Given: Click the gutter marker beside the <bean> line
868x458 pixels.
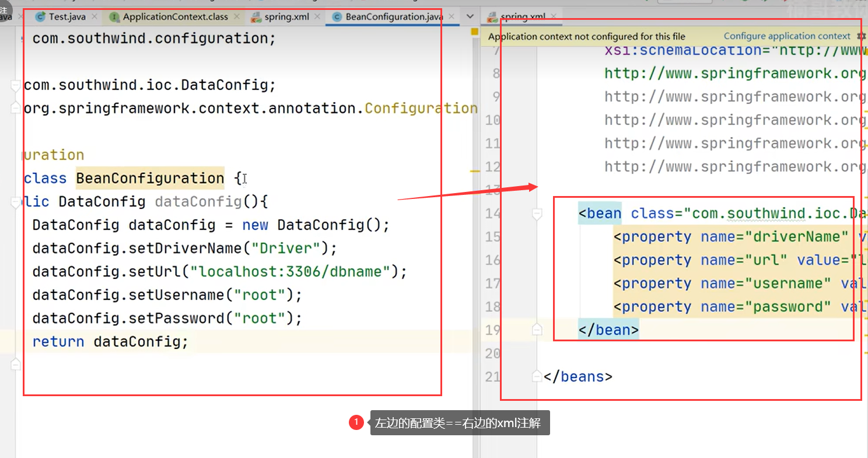Looking at the screenshot, I should coord(537,214).
